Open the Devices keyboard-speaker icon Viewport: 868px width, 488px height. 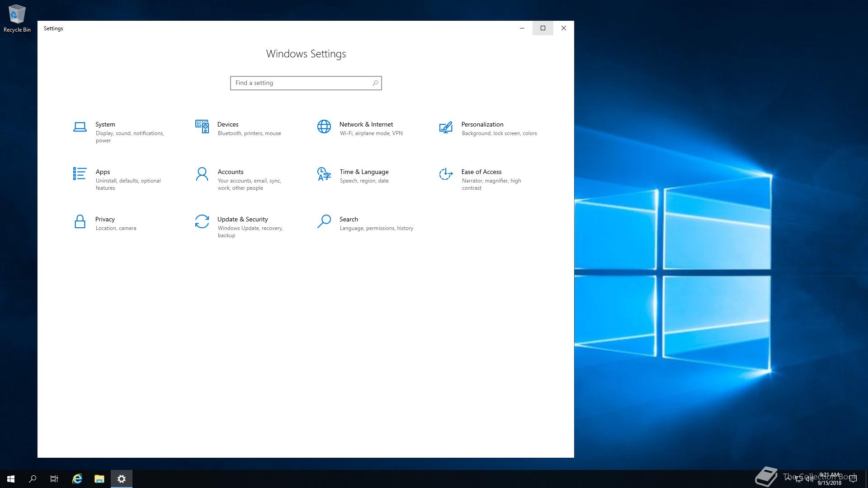(202, 127)
